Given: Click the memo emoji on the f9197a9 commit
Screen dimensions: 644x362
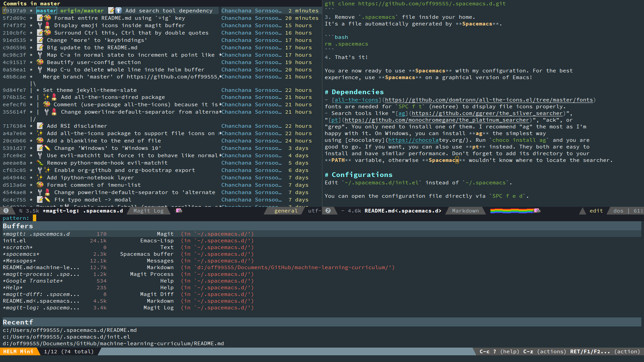Looking at the screenshot, I should [x=111, y=11].
